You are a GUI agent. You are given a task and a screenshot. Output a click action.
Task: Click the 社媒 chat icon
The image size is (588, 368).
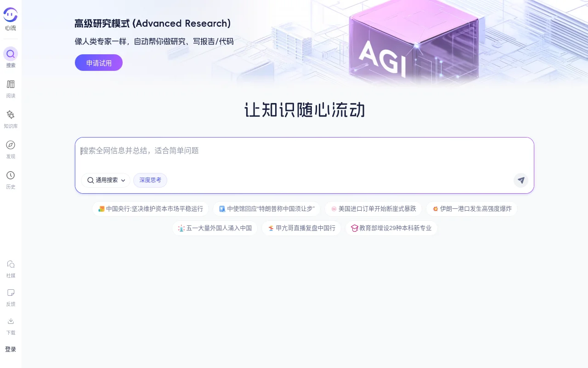click(10, 264)
